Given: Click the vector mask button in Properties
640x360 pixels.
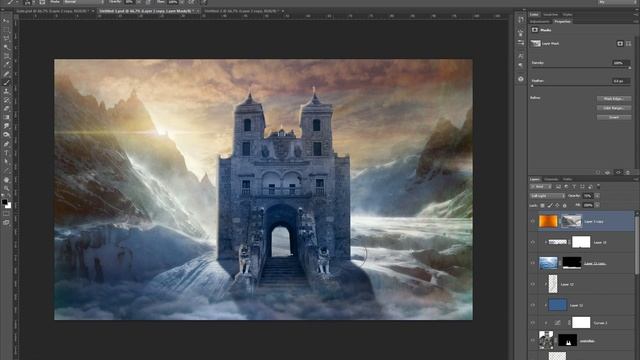Looking at the screenshot, I should click(629, 43).
